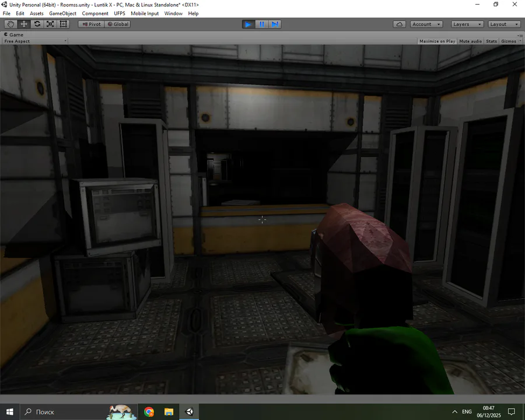Viewport: 525px width, 420px height.
Task: Open the Layers dropdown
Action: [467, 24]
